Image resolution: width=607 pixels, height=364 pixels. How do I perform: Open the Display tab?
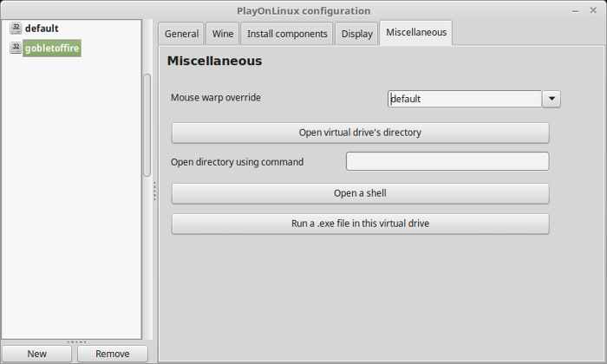coord(356,34)
